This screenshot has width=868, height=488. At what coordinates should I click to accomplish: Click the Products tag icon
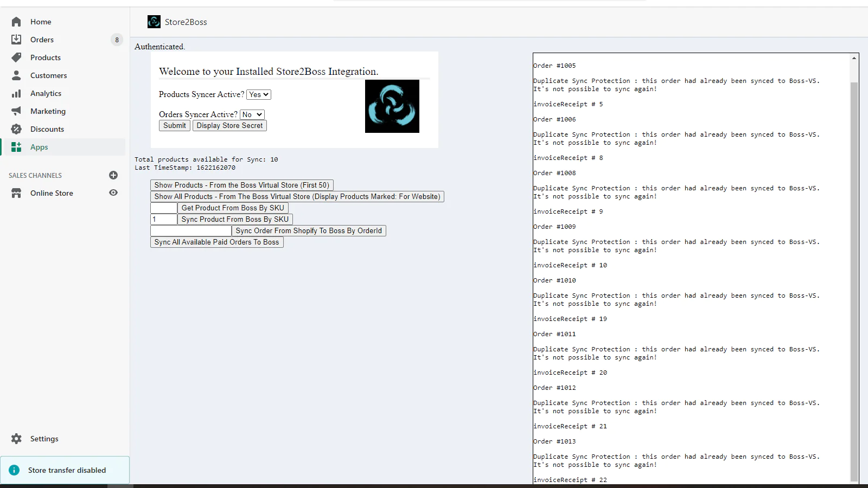tap(16, 57)
